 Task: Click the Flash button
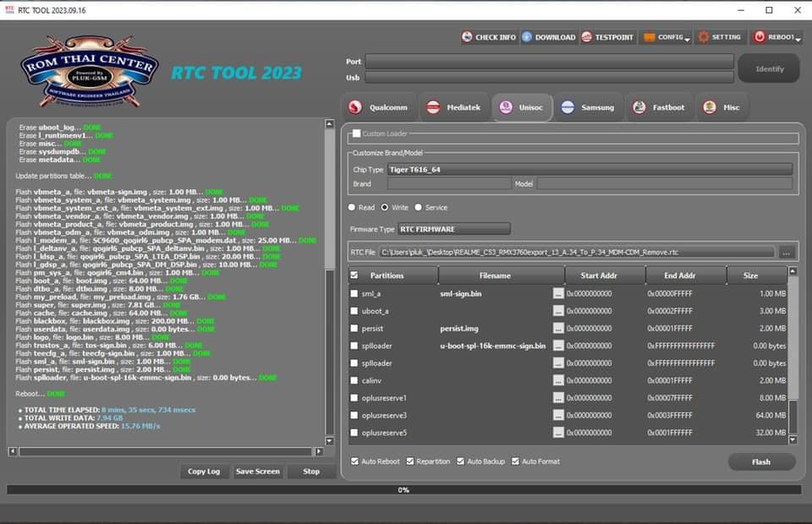761,462
